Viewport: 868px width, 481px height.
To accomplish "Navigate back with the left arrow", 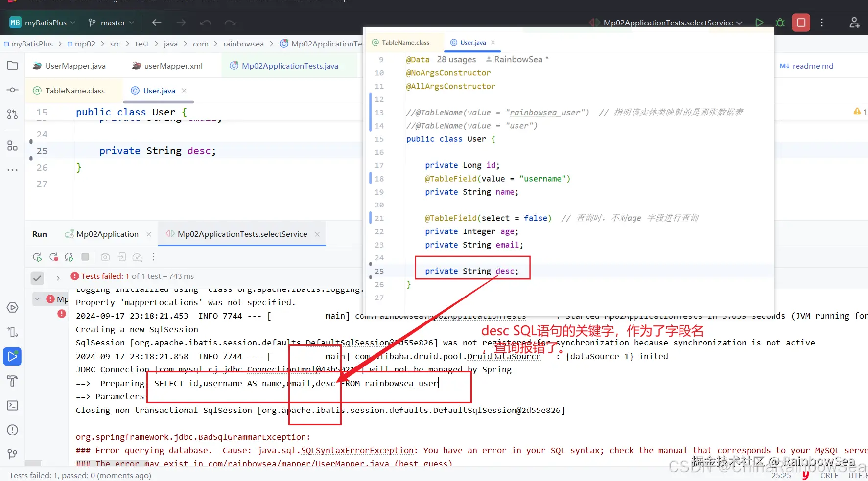I will pyautogui.click(x=157, y=23).
